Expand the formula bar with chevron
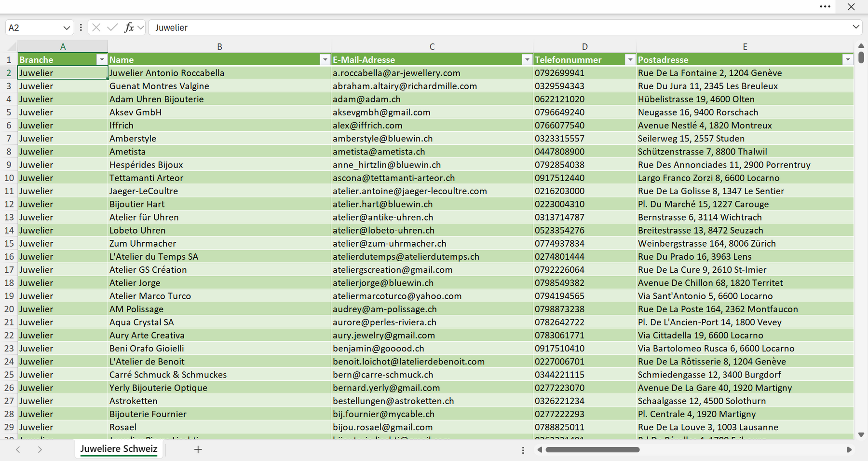 pos(856,27)
